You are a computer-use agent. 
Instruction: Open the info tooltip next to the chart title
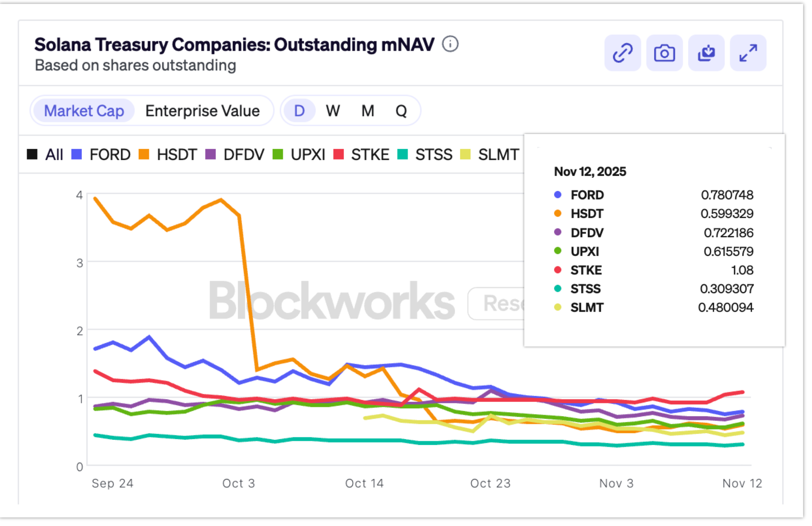click(x=450, y=44)
